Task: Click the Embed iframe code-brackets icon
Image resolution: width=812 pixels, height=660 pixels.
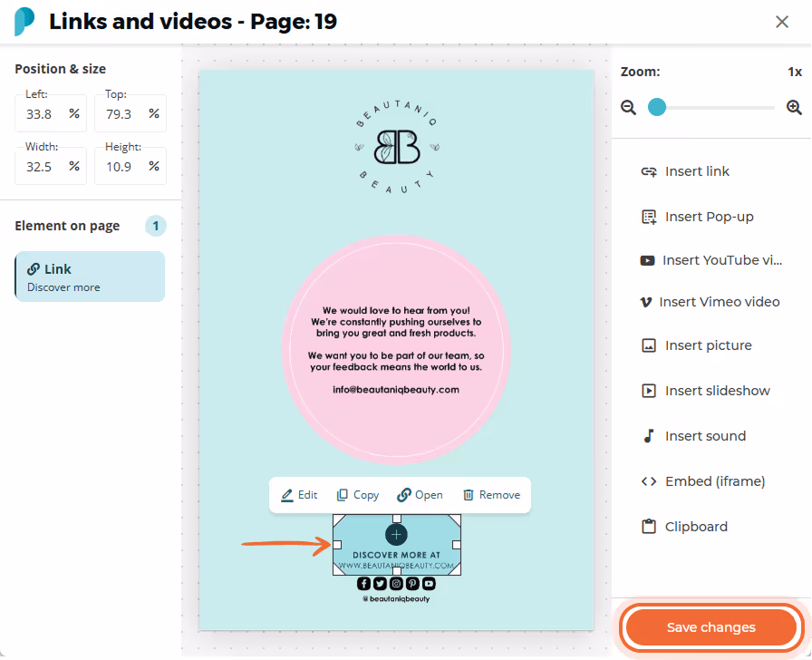Action: coord(649,481)
